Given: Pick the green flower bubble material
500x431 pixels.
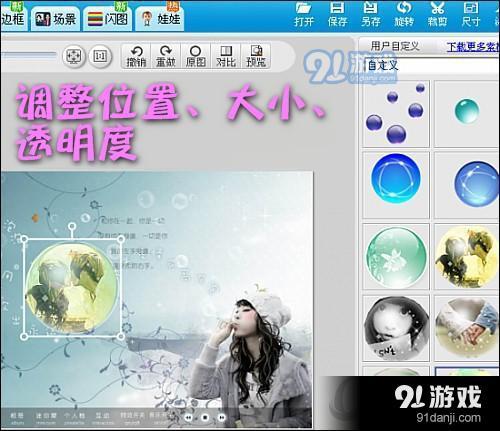Looking at the screenshot, I should 396,257.
